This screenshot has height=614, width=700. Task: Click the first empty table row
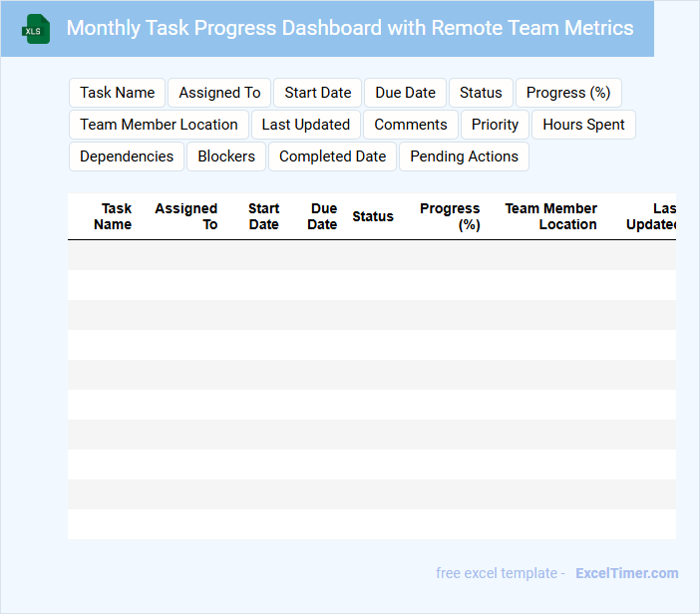(x=371, y=255)
